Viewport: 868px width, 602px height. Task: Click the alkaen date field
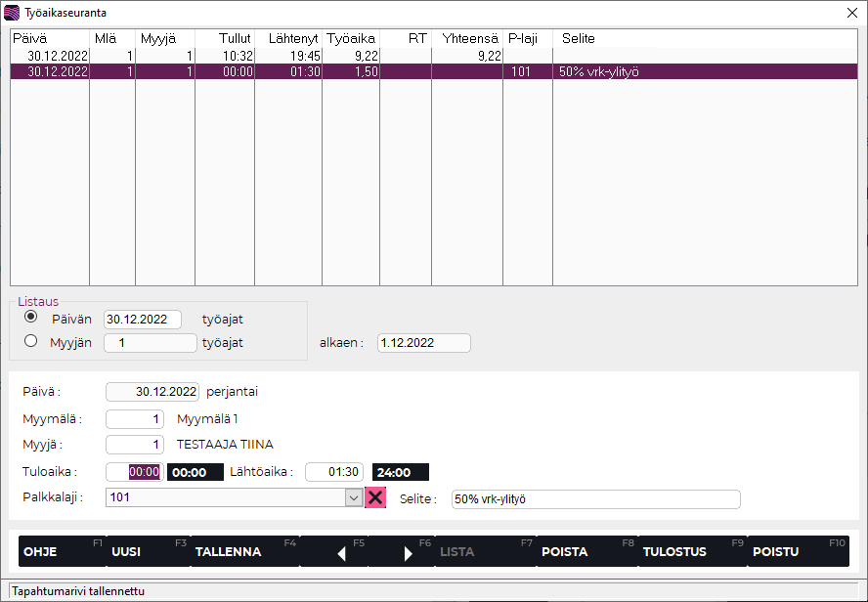(x=423, y=343)
